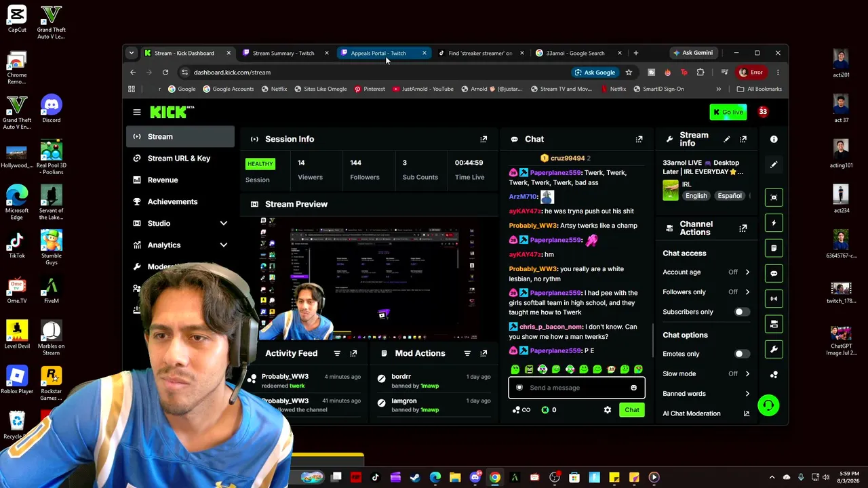This screenshot has width=868, height=488.
Task: Click the Send a message input
Action: pyautogui.click(x=576, y=388)
